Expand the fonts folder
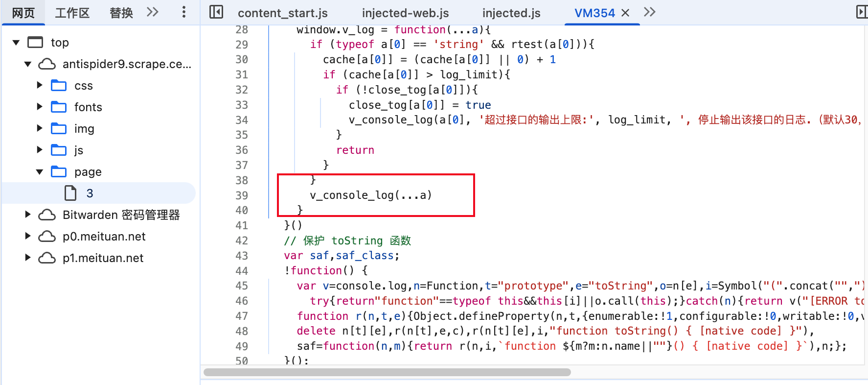The image size is (868, 385). click(40, 107)
